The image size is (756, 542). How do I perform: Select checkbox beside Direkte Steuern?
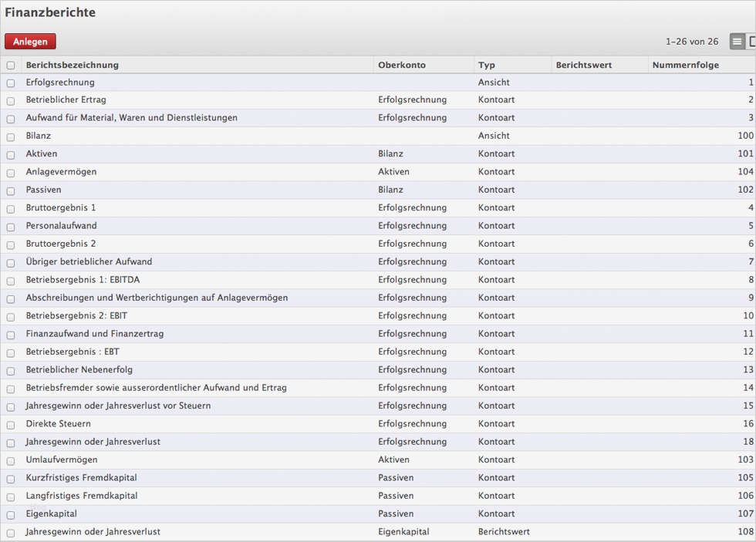[11, 425]
